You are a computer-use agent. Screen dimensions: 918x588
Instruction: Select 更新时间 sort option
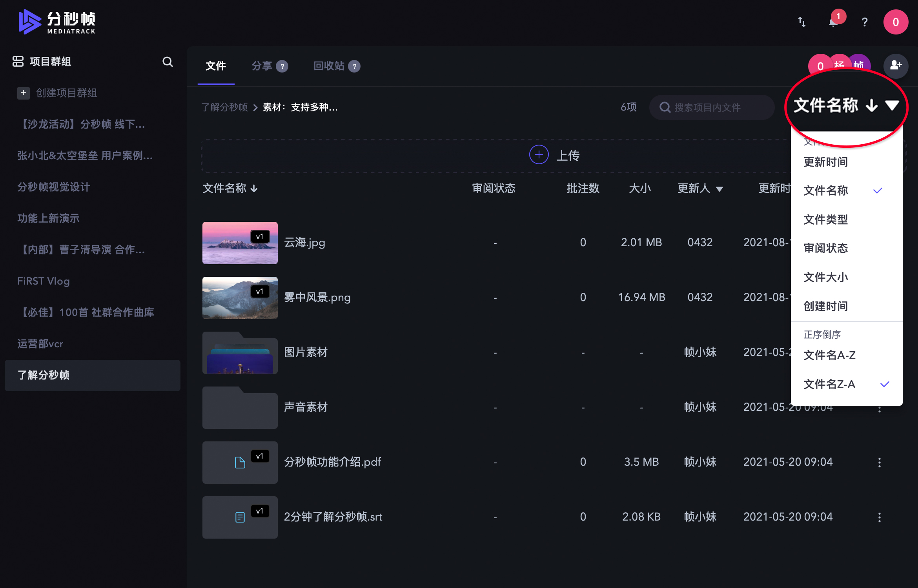tap(825, 162)
